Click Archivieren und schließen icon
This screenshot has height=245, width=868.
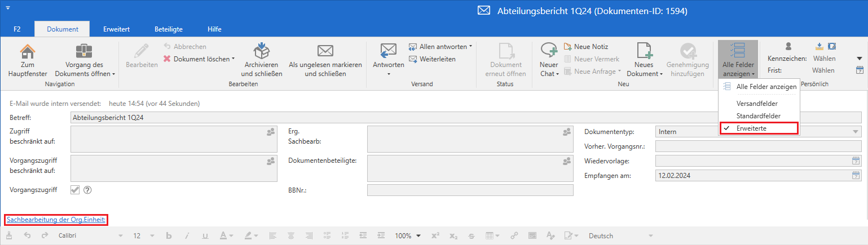261,51
